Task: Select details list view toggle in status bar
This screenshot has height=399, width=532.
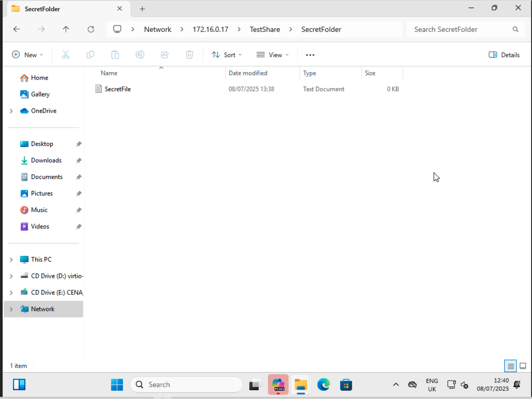Action: point(510,366)
